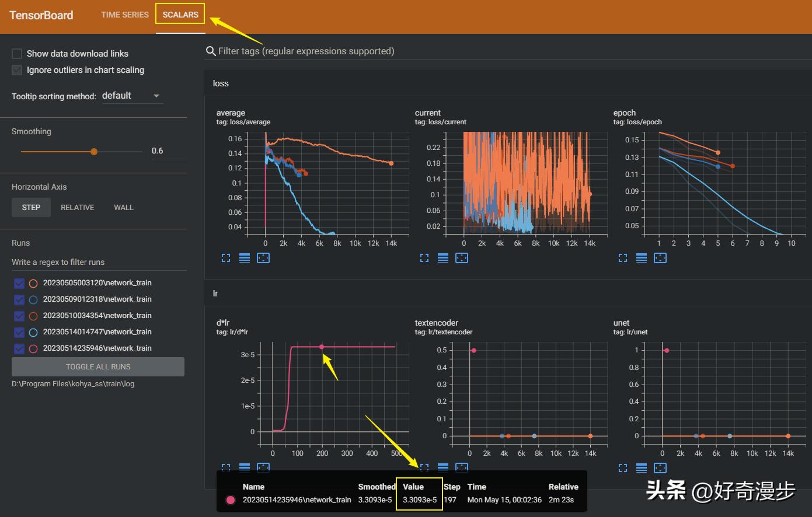
Task: Click the Smoothing slider handle
Action: (x=94, y=152)
